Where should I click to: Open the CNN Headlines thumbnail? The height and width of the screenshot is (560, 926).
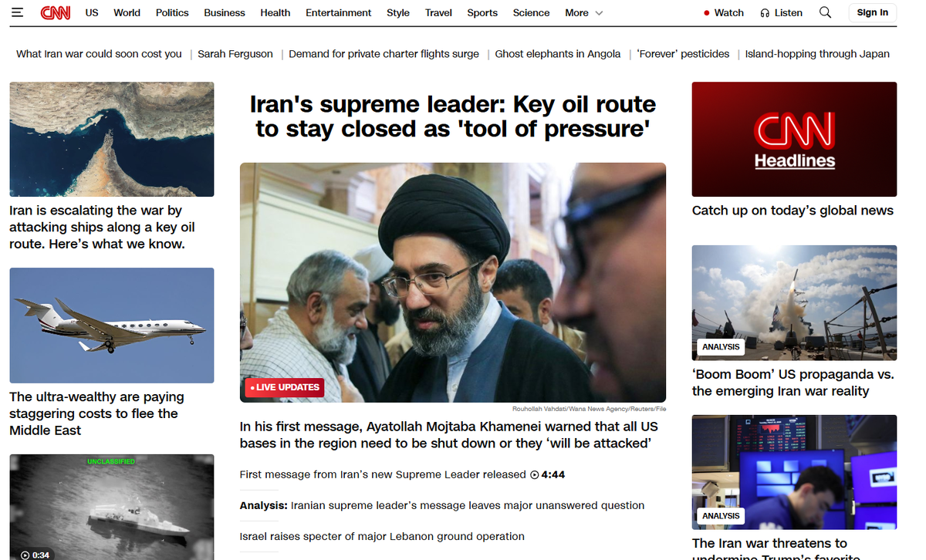[794, 139]
